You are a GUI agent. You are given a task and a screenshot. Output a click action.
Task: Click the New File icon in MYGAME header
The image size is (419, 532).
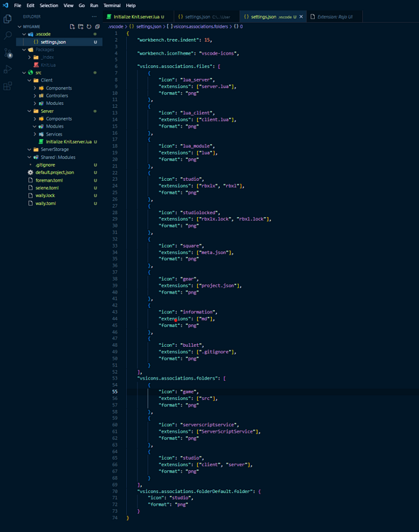point(72,26)
